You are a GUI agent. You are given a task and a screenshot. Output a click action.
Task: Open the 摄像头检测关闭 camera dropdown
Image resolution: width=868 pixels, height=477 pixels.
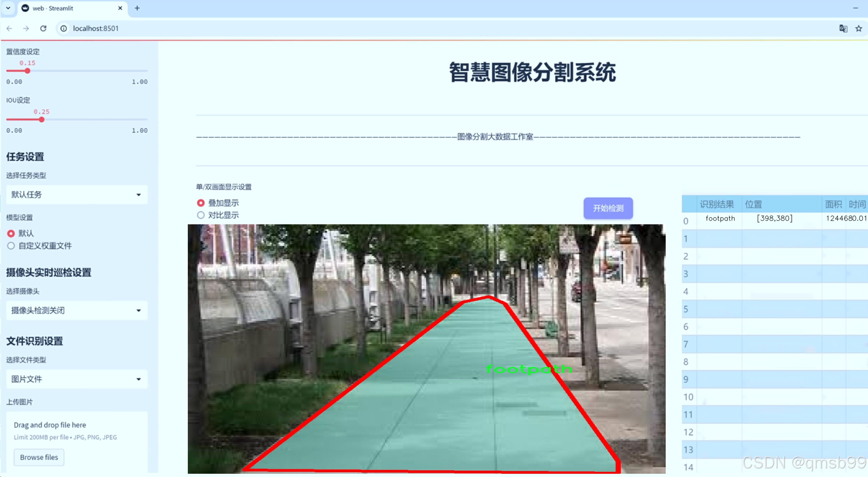click(x=77, y=310)
